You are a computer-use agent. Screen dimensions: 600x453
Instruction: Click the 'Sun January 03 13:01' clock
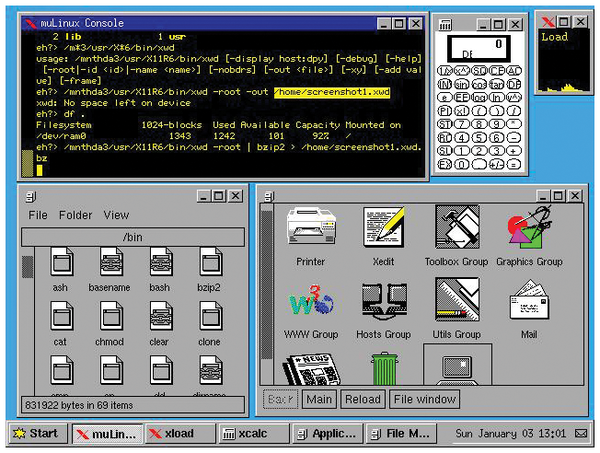coord(510,433)
